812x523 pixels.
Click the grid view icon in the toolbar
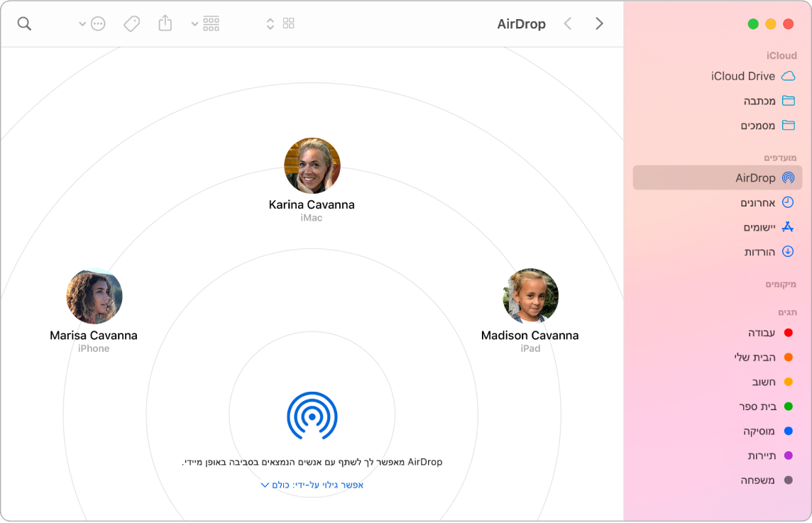tap(288, 23)
